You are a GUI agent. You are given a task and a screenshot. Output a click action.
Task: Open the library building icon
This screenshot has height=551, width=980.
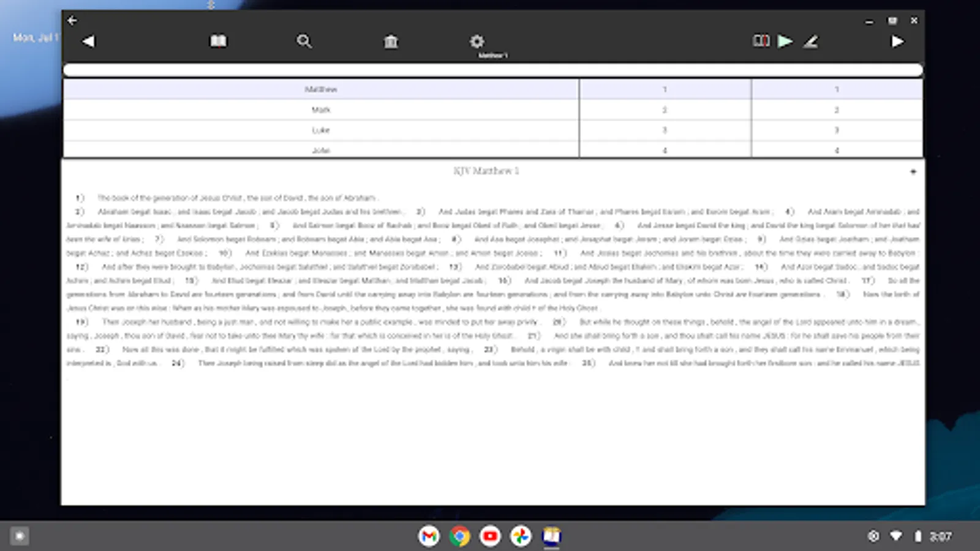(x=391, y=41)
